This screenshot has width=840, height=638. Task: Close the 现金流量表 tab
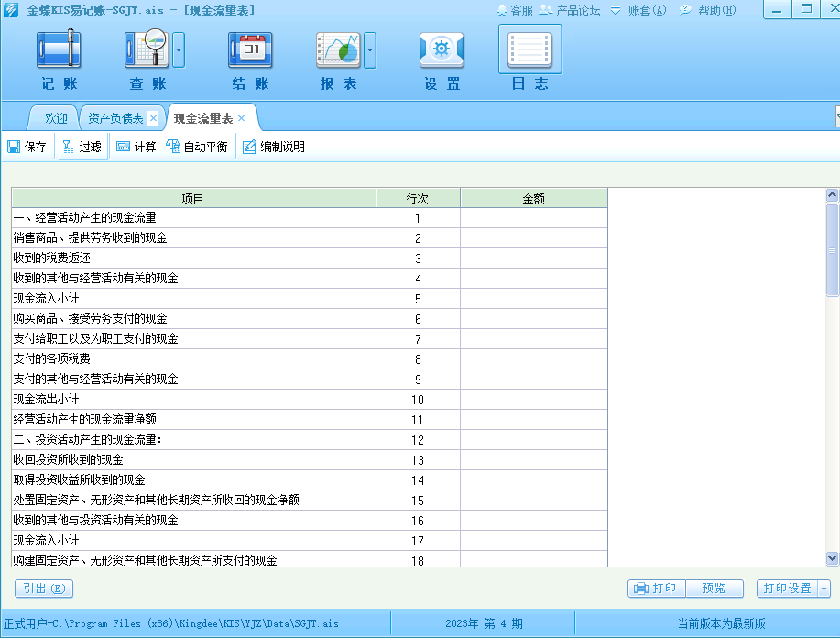242,118
